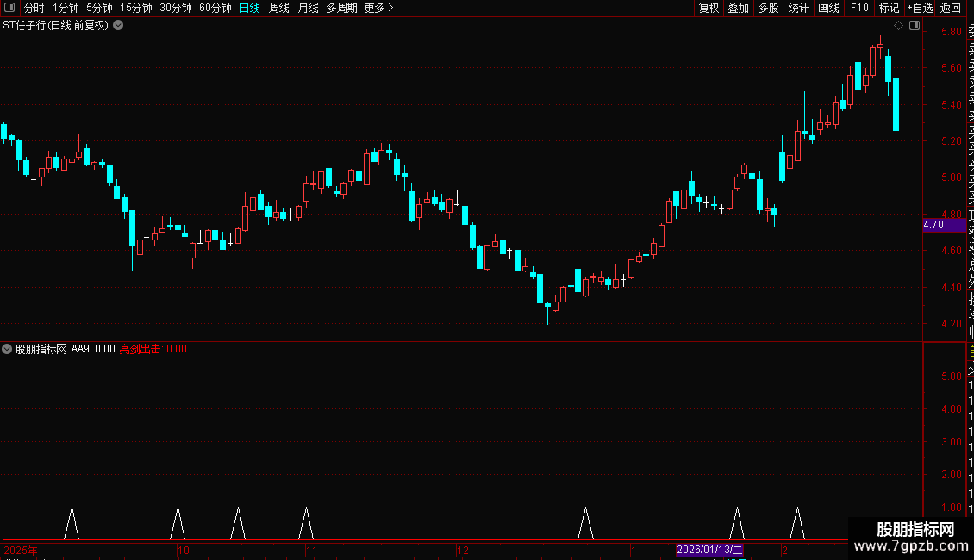Select the 5分钟 period tab
974x560 pixels.
click(99, 8)
